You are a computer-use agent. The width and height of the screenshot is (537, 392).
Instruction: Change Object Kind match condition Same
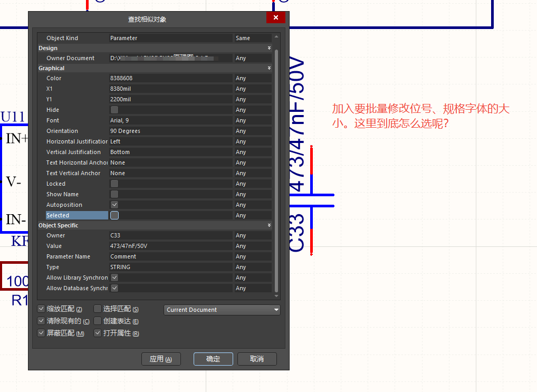coord(253,38)
